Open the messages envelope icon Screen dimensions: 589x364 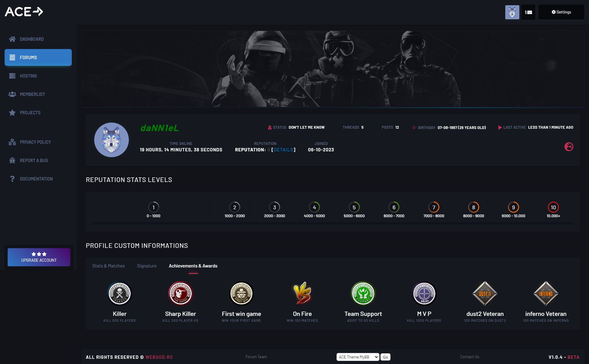coord(528,12)
